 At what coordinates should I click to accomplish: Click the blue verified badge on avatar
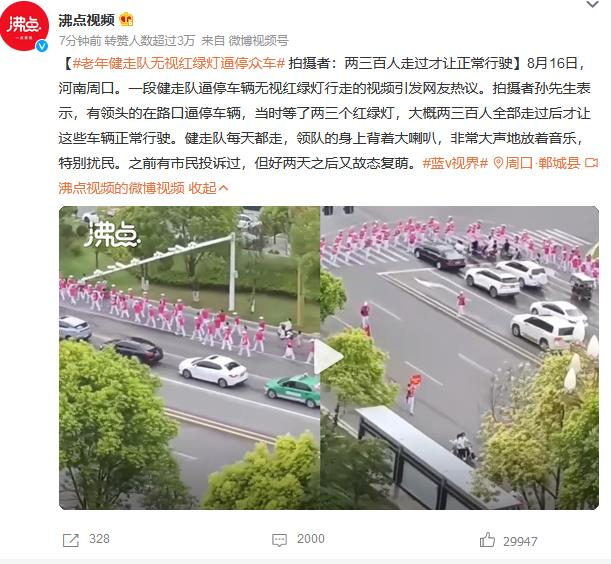point(42,46)
